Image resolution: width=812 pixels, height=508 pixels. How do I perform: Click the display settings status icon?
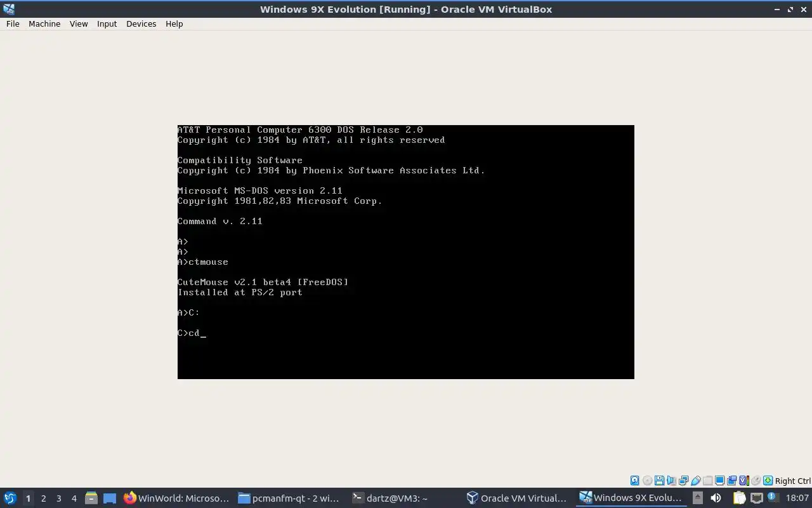coord(719,481)
